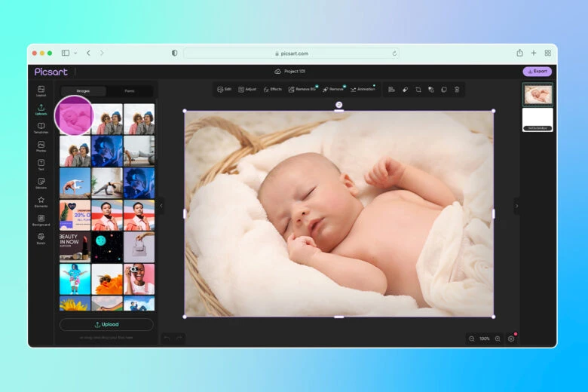Click the align layers icon
This screenshot has width=588, height=392.
coord(391,89)
